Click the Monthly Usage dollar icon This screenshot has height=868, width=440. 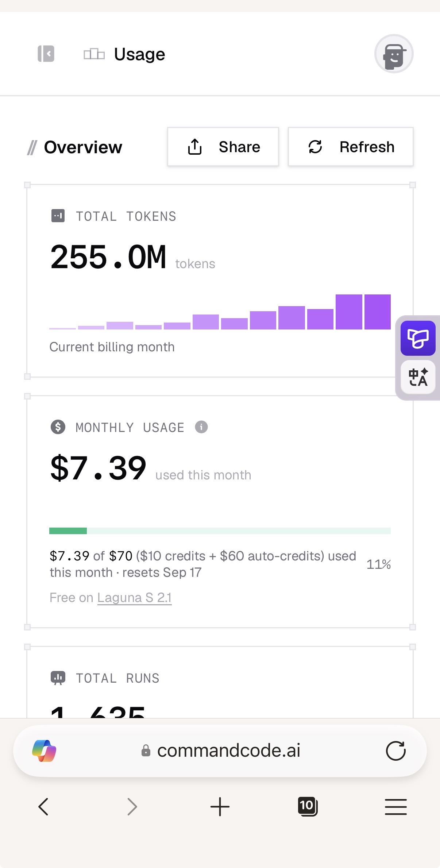(58, 427)
